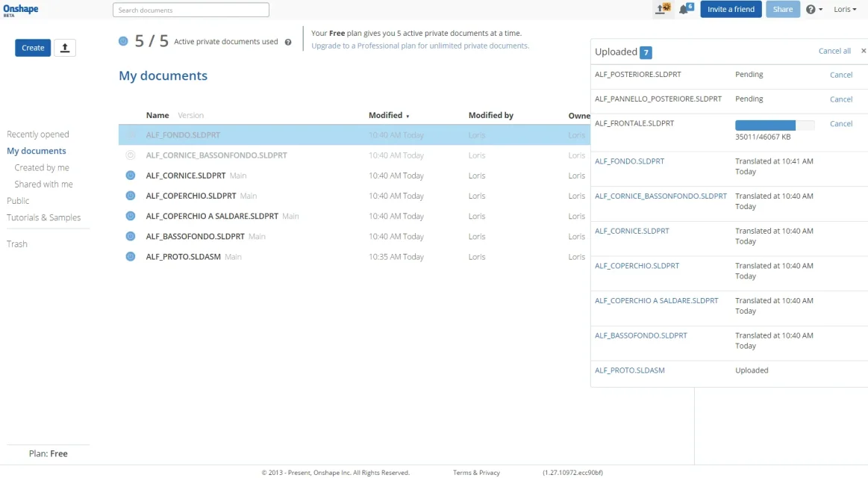
Task: Click the ALF_FRONTALE upload progress bar
Action: pos(774,125)
